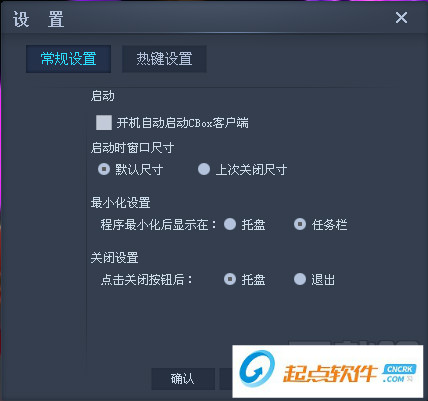
Task: Click the blue circular arrow logo icon
Action: (x=258, y=369)
